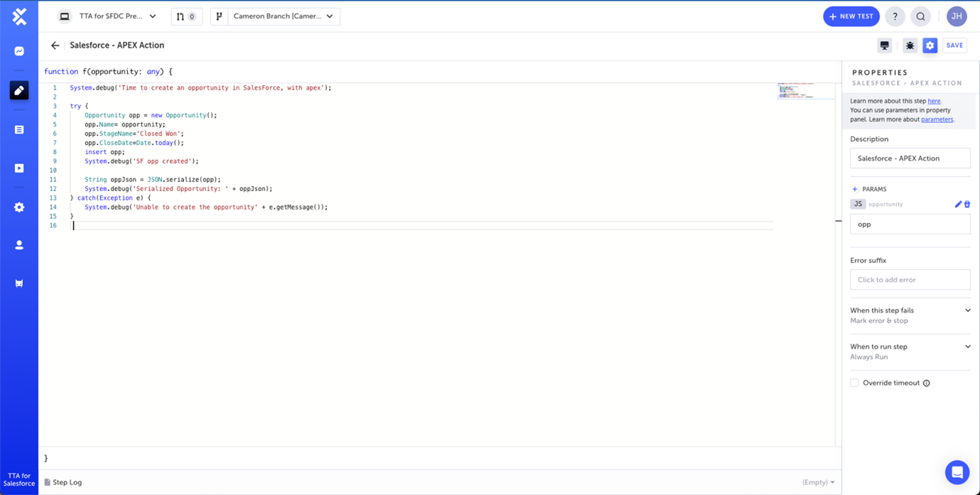Image resolution: width=980 pixels, height=495 pixels.
Task: Click the SAVE button
Action: click(x=954, y=45)
